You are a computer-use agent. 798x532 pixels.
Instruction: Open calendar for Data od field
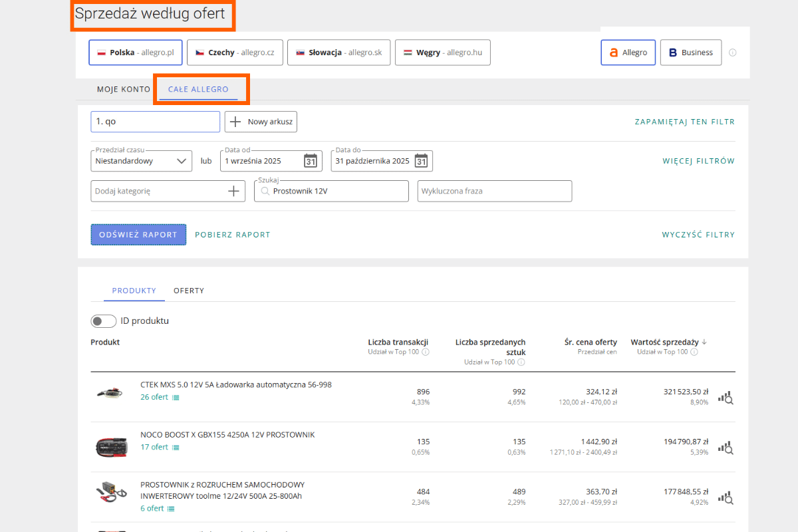tap(311, 161)
